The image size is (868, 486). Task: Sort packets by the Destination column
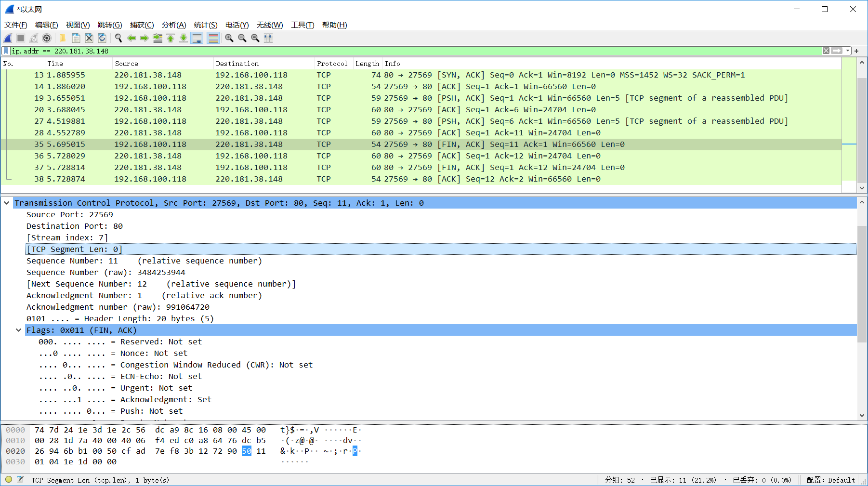pos(264,64)
